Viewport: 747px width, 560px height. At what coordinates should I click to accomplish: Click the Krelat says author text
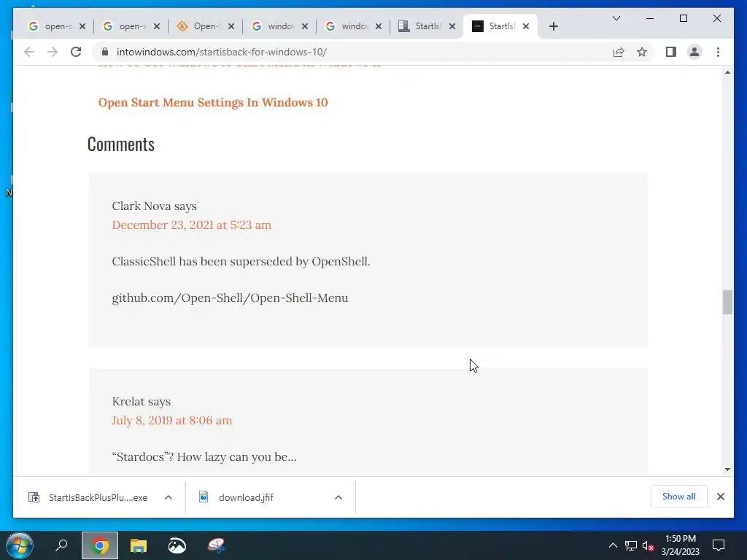coord(142,402)
